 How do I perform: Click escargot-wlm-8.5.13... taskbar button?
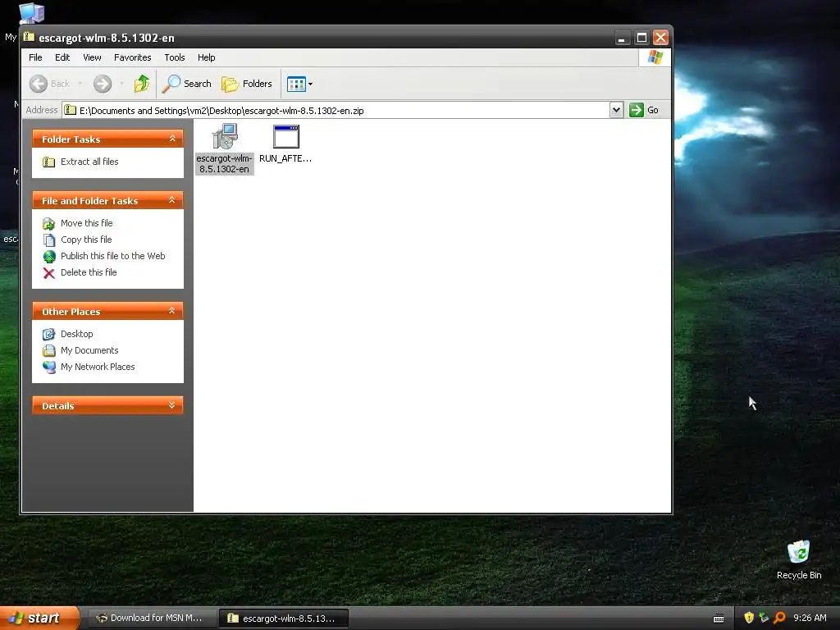coord(284,619)
